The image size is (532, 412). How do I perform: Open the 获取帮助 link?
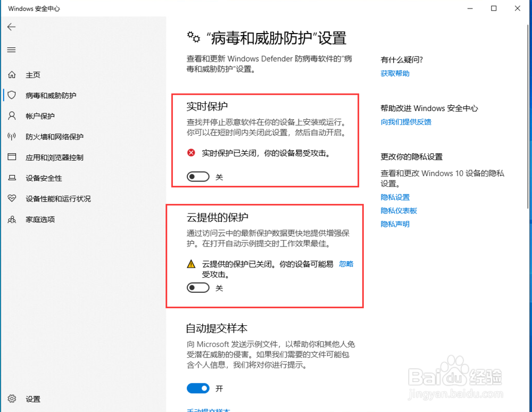point(395,73)
